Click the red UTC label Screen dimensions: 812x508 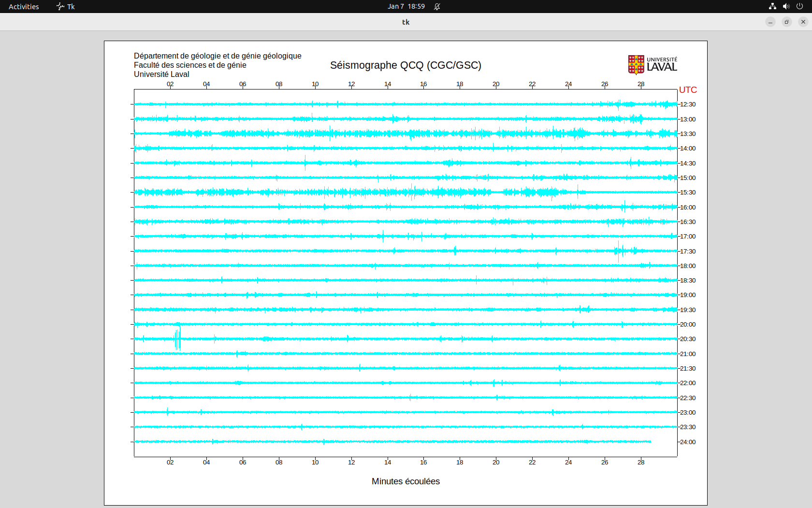click(x=688, y=90)
